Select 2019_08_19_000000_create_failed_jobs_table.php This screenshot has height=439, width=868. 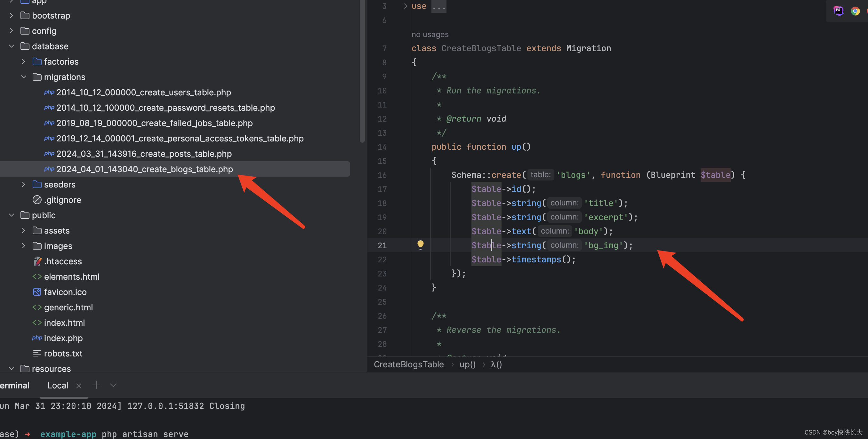pos(154,123)
